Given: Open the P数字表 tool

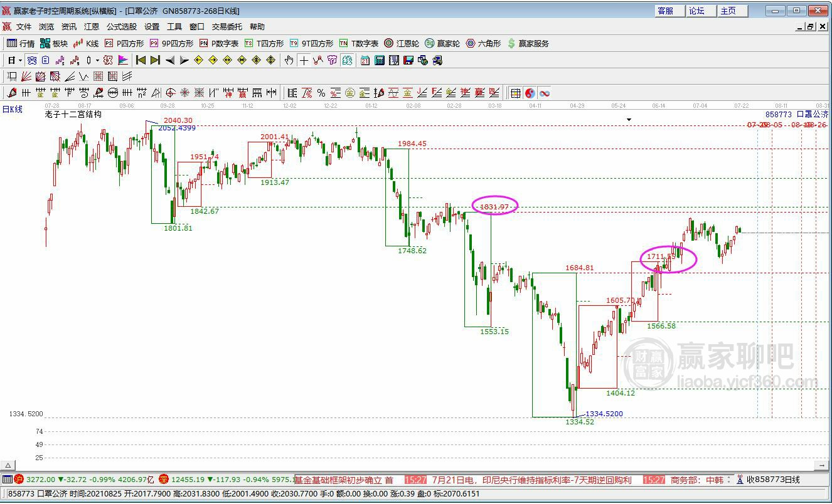Looking at the screenshot, I should (x=219, y=43).
